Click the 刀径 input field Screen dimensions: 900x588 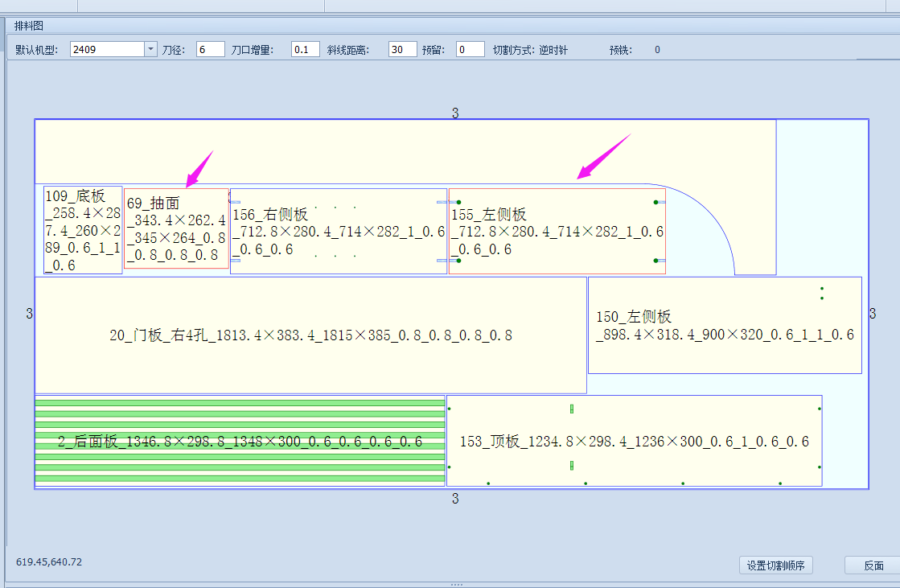point(210,49)
